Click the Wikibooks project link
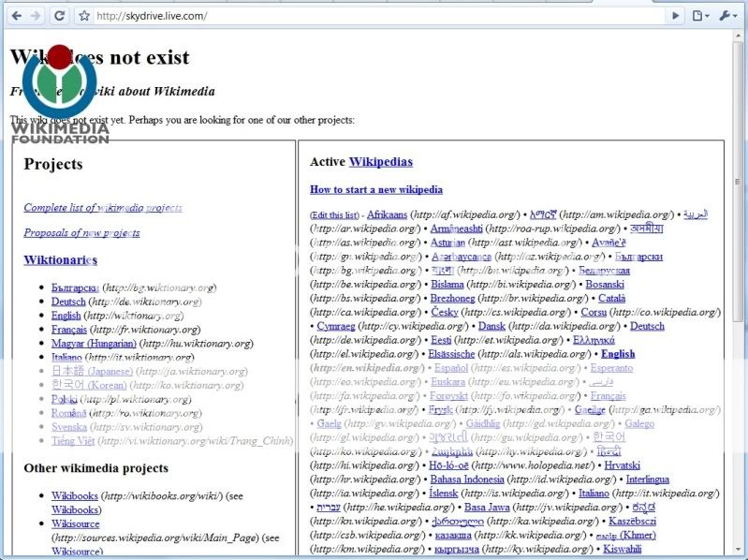Image resolution: width=748 pixels, height=560 pixels. [x=74, y=495]
